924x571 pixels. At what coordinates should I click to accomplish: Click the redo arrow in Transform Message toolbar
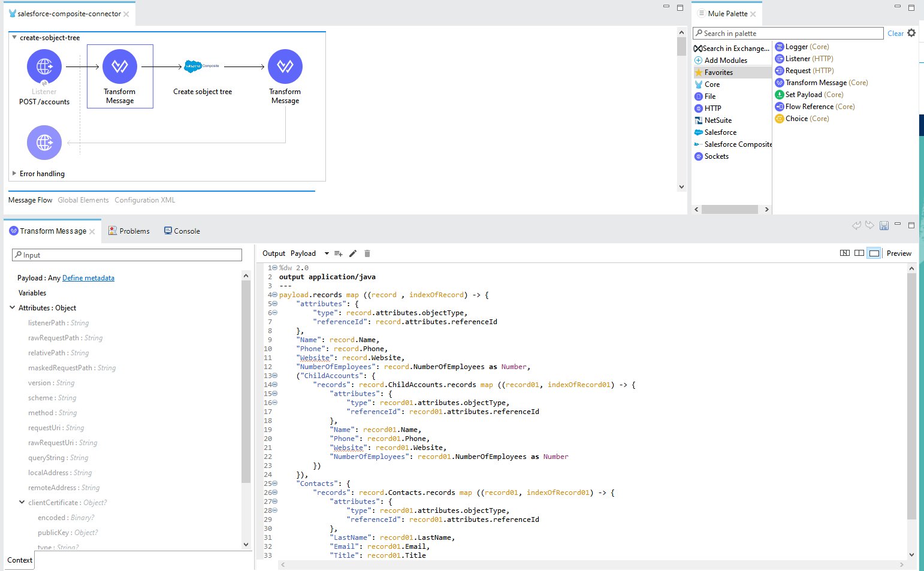click(869, 225)
